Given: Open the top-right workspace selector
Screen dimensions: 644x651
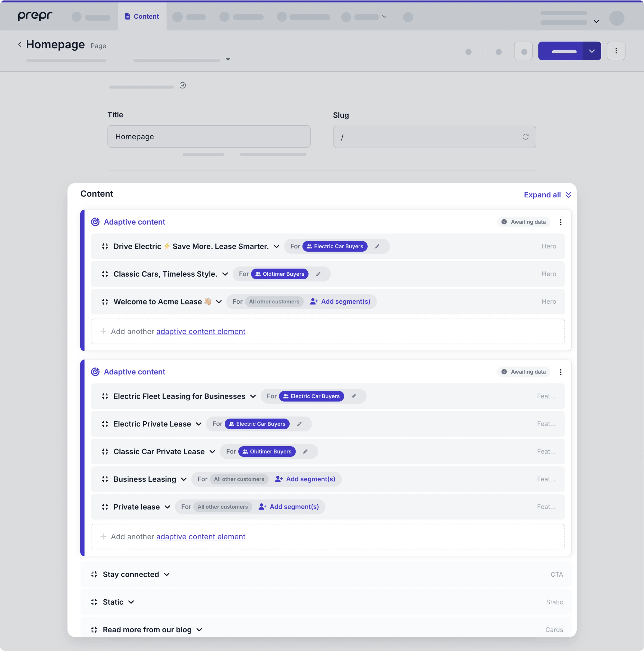Looking at the screenshot, I should 596,21.
